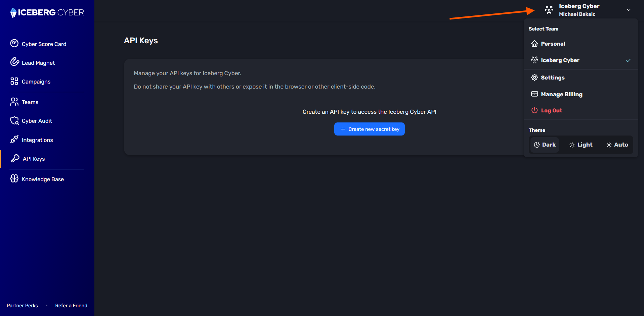
Task: Open Knowledge Base
Action: pos(43,179)
